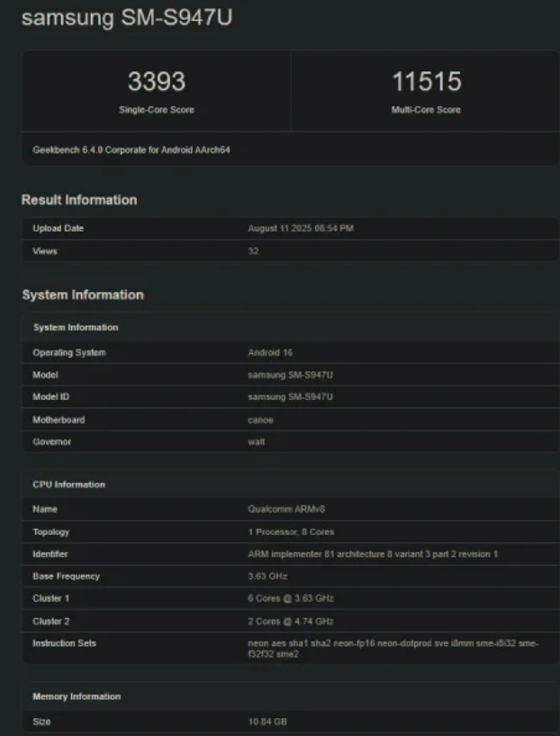Select the neon aes sha1 instruction sets value
This screenshot has height=736, width=560.
pyautogui.click(x=393, y=649)
